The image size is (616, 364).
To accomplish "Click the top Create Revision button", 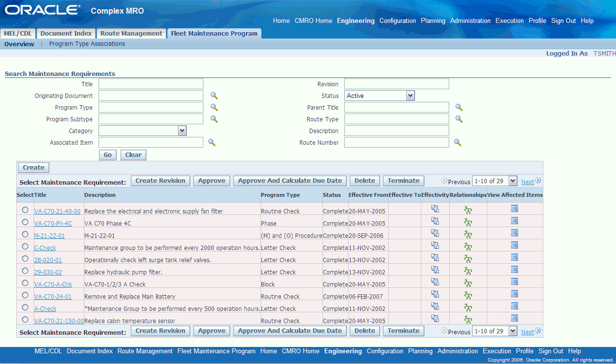I will pyautogui.click(x=160, y=181).
